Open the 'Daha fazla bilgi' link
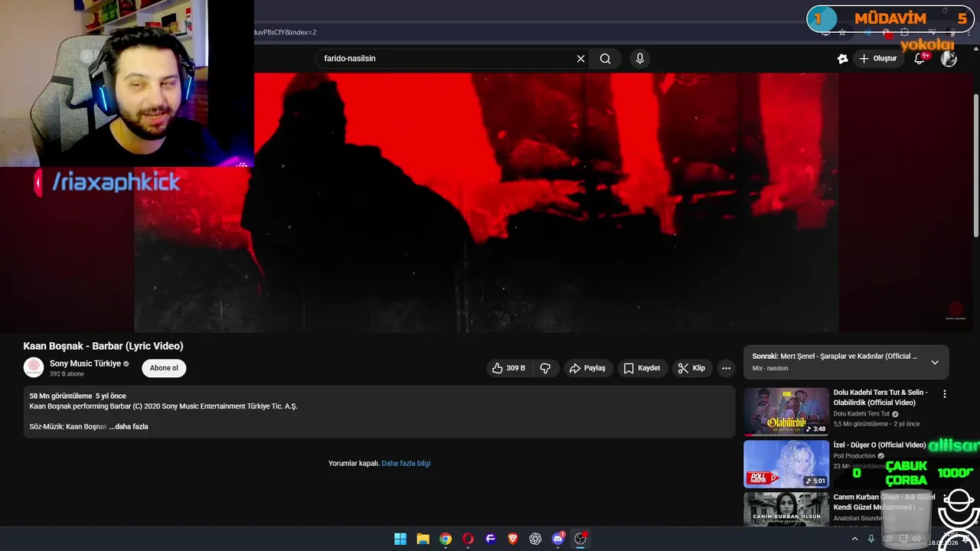This screenshot has width=980, height=551. pyautogui.click(x=406, y=463)
